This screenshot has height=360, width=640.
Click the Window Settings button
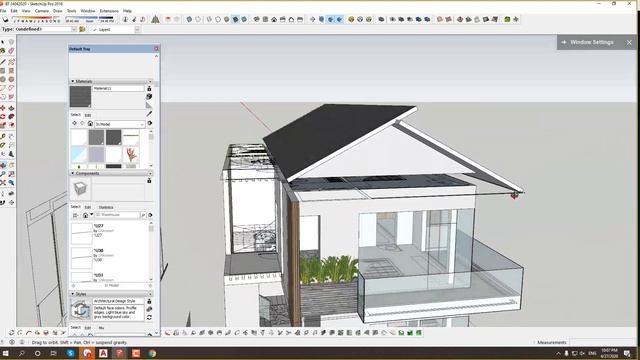[592, 42]
